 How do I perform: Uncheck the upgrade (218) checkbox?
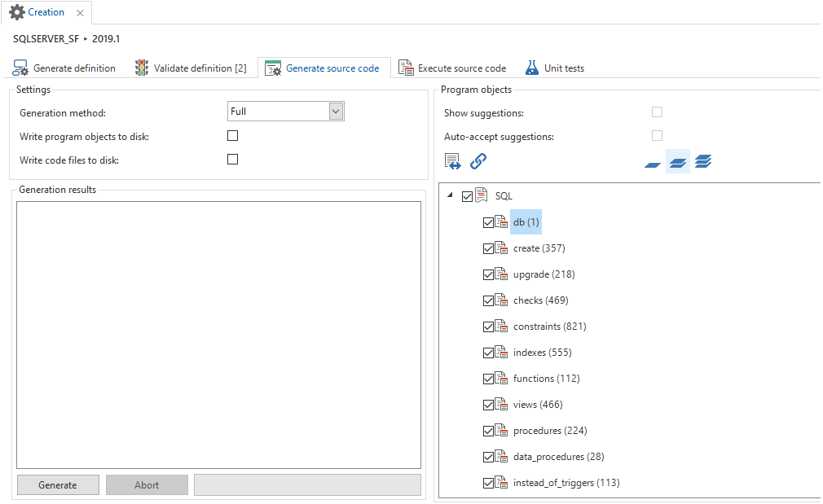coord(488,274)
